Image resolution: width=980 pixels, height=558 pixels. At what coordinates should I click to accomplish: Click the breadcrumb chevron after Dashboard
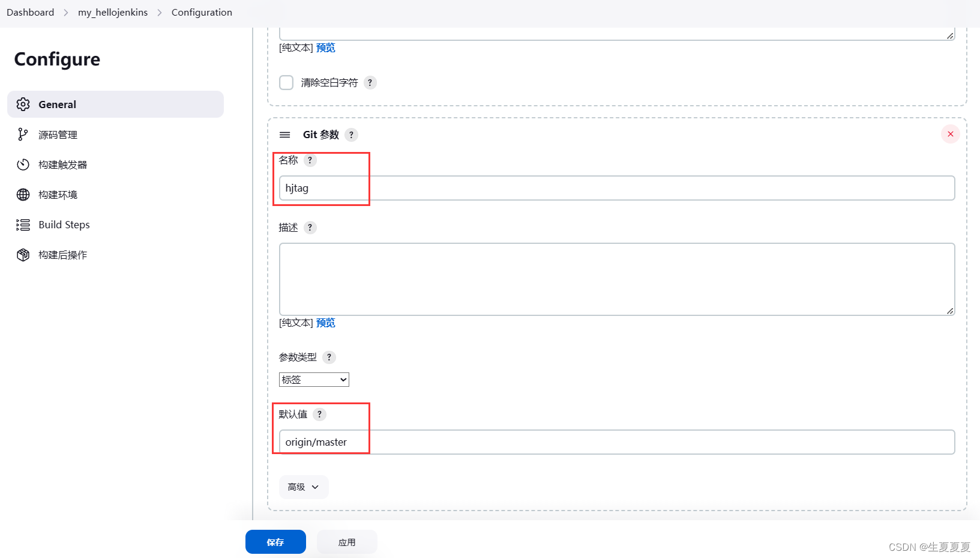(x=66, y=13)
